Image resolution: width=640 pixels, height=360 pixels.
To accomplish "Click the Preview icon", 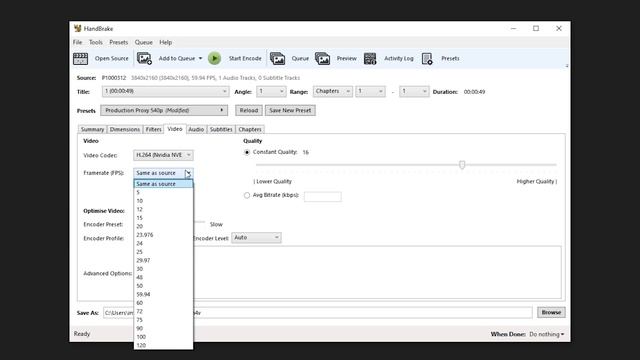I will click(322, 58).
